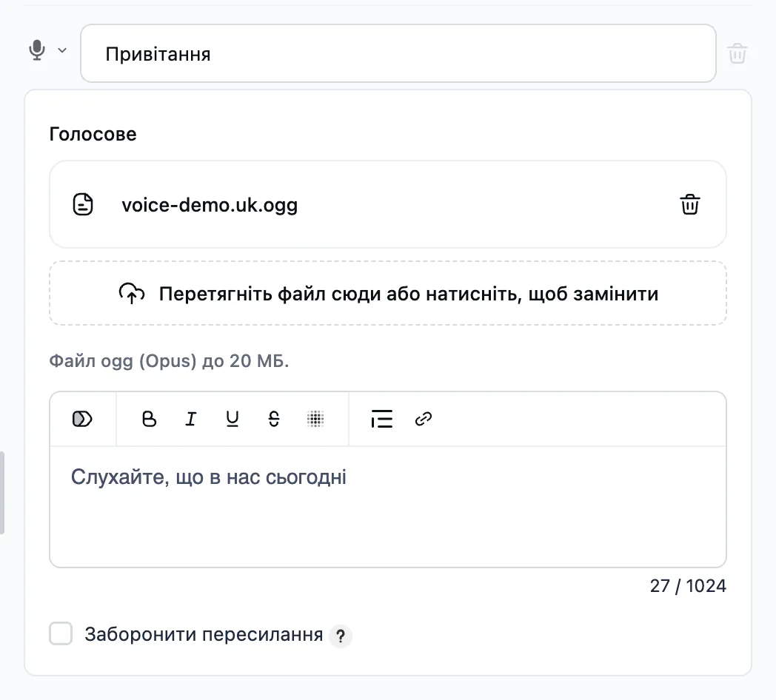Screen dimensions: 776x700
Task: Apply bold formatting
Action: [149, 419]
